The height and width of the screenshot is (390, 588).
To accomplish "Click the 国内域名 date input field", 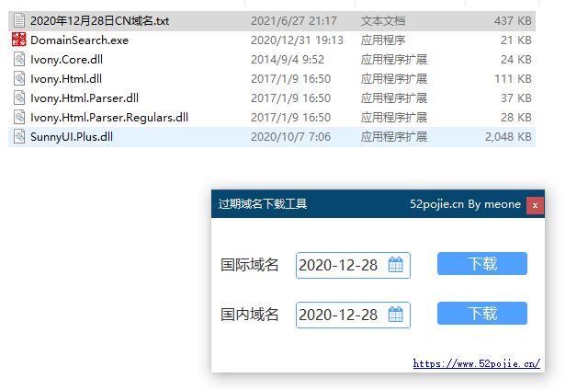I will 353,315.
